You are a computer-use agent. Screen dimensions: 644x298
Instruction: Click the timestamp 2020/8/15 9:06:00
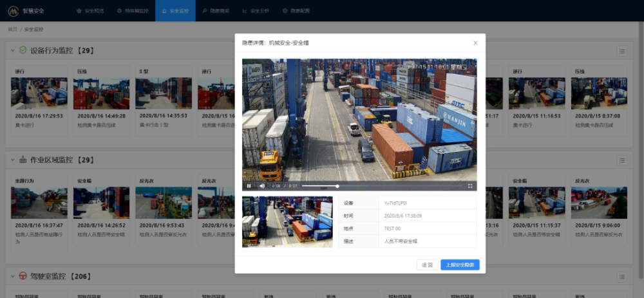598,225
